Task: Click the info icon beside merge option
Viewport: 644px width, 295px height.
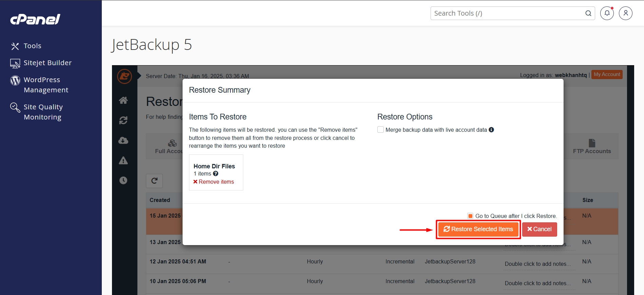Action: coord(491,130)
